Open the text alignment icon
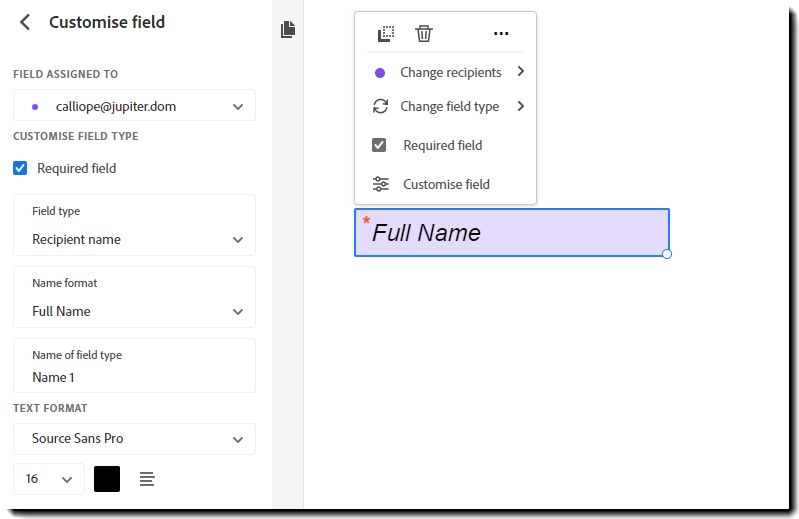 (147, 479)
